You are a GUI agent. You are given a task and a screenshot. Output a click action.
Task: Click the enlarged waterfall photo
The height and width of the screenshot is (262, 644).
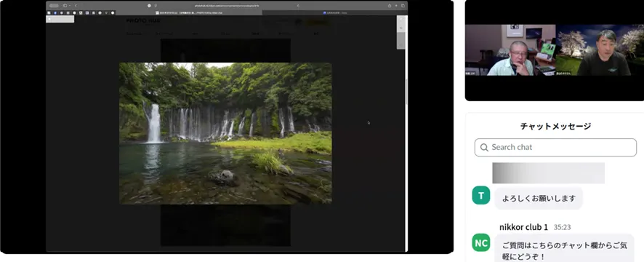pos(225,133)
